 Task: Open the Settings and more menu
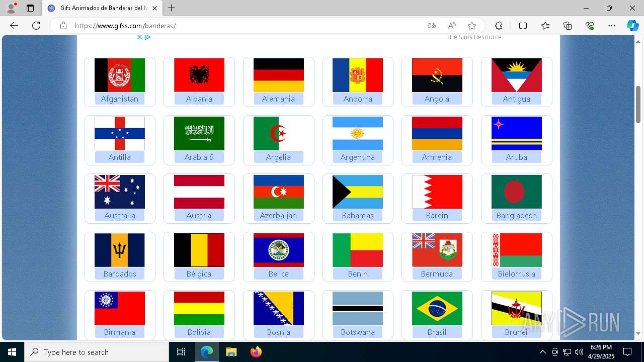point(612,26)
